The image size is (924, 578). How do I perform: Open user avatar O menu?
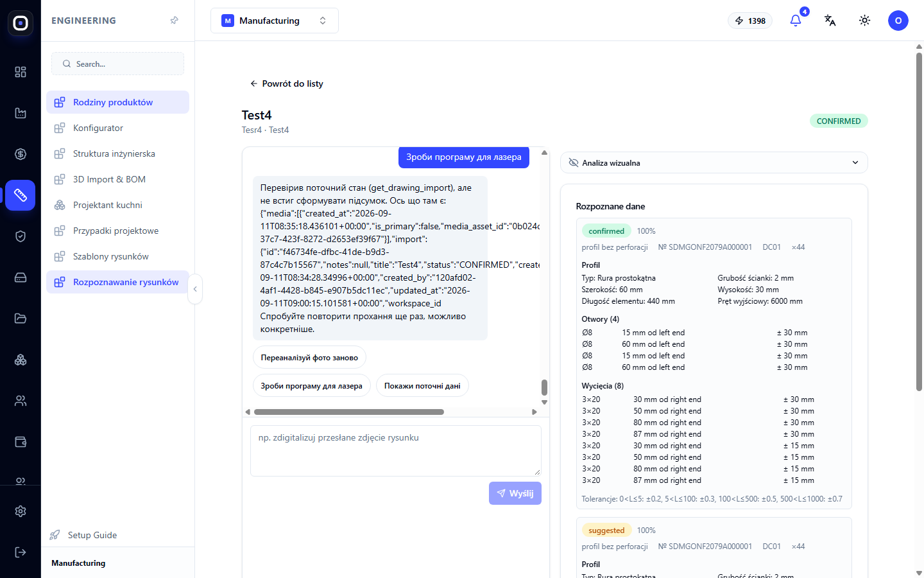898,21
